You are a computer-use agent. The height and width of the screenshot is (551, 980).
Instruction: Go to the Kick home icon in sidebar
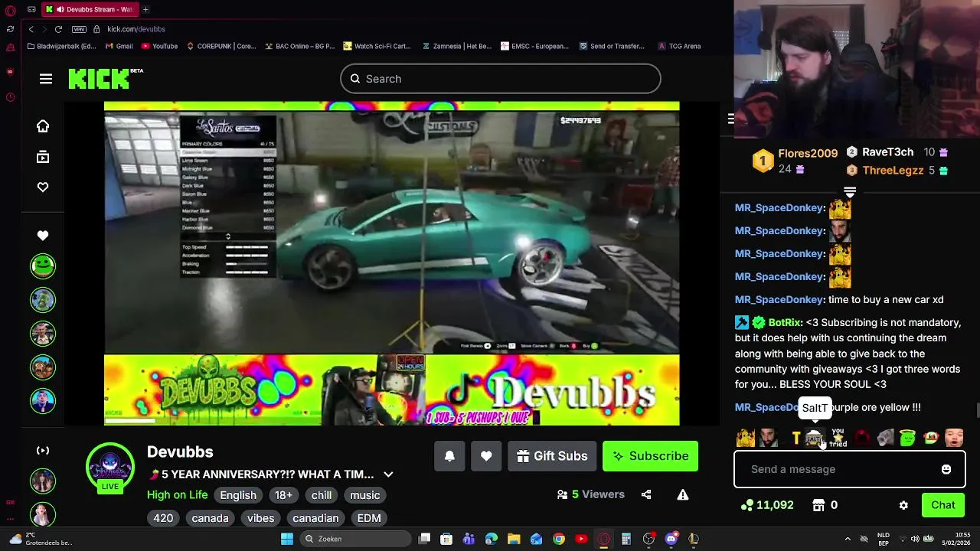(43, 126)
